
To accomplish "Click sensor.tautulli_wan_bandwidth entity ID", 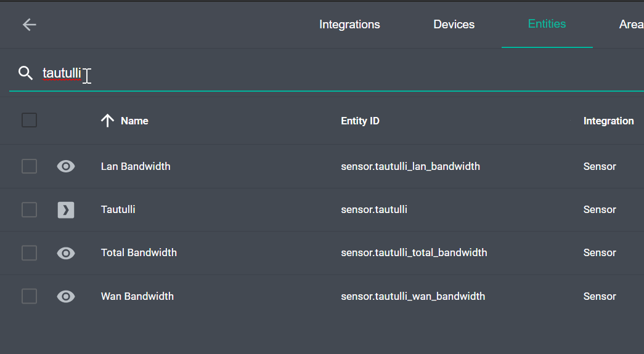I will point(413,296).
